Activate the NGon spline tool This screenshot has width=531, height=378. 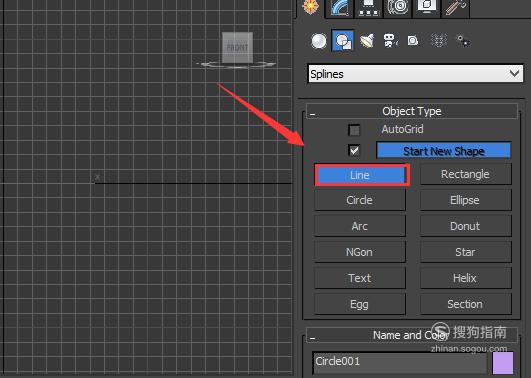click(360, 252)
